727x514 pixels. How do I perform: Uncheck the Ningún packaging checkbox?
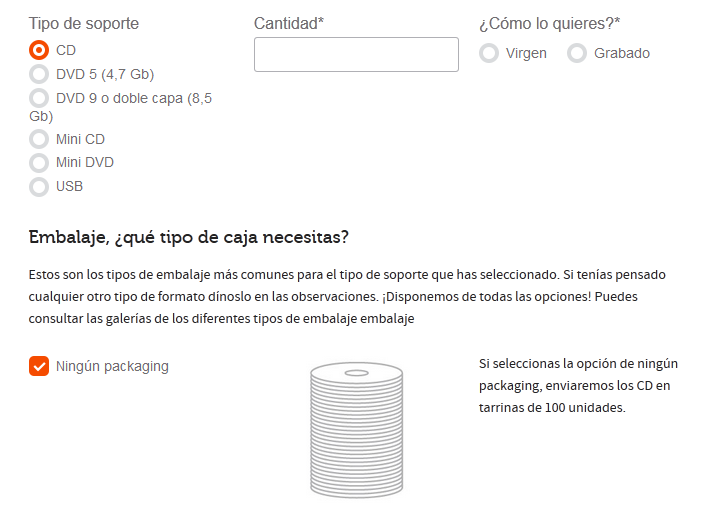tap(39, 366)
